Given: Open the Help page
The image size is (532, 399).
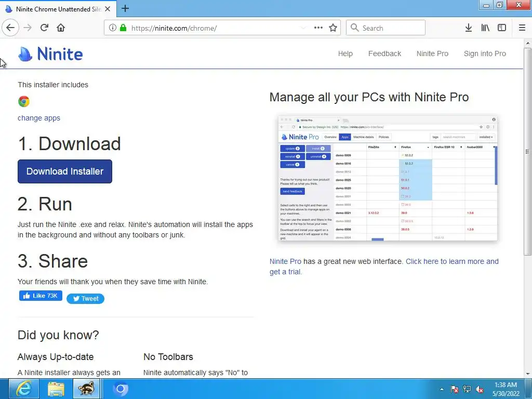Looking at the screenshot, I should tap(345, 54).
